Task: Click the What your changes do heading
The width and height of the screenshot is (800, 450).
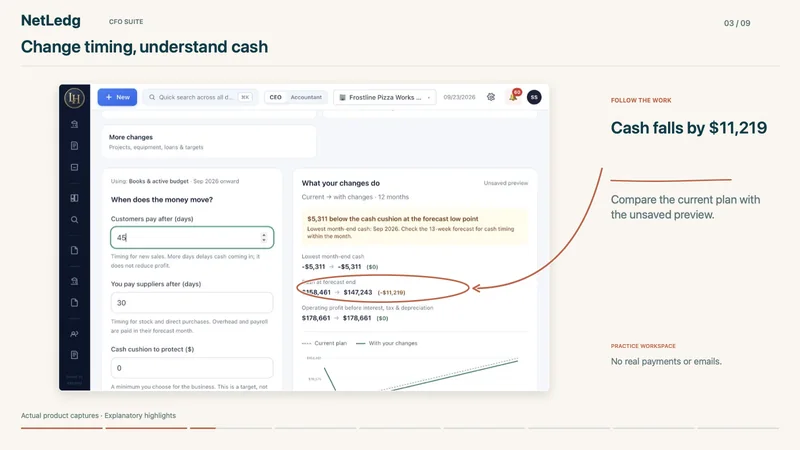Action: click(341, 183)
